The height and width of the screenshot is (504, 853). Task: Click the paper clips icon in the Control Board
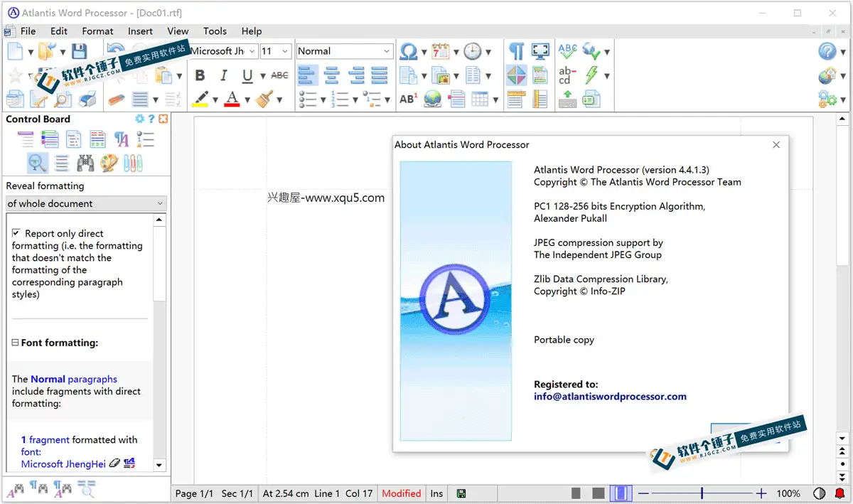pos(133,163)
